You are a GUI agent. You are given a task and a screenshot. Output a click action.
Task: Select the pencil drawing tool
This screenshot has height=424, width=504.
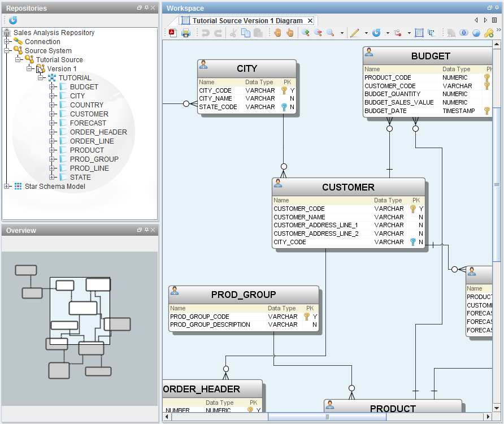pyautogui.click(x=355, y=33)
